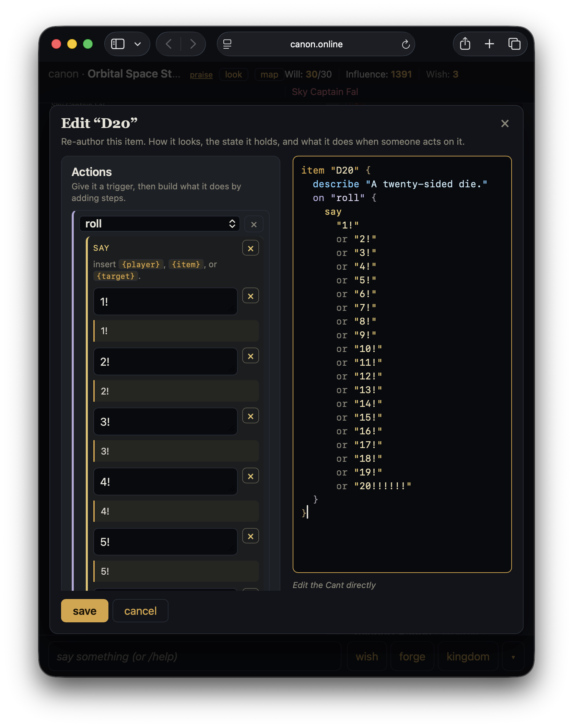Screen dimensions: 573x728
Task: Remove the "4!" say option
Action: [250, 476]
